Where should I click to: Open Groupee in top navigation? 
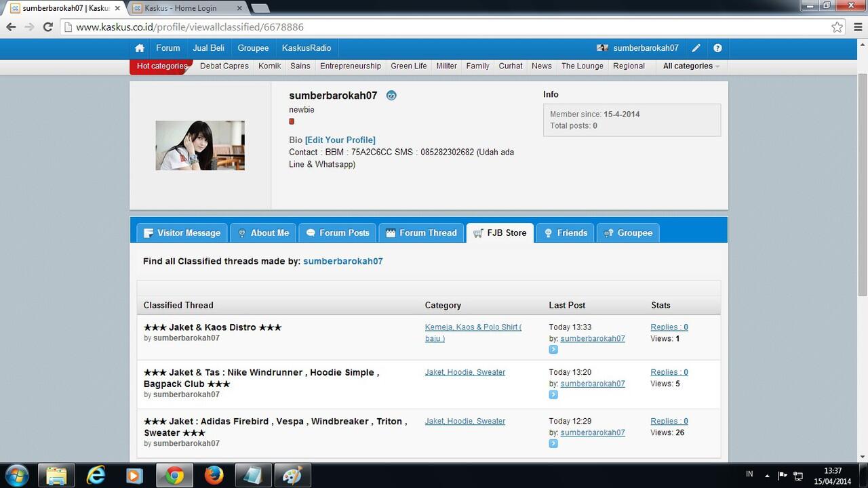tap(253, 48)
